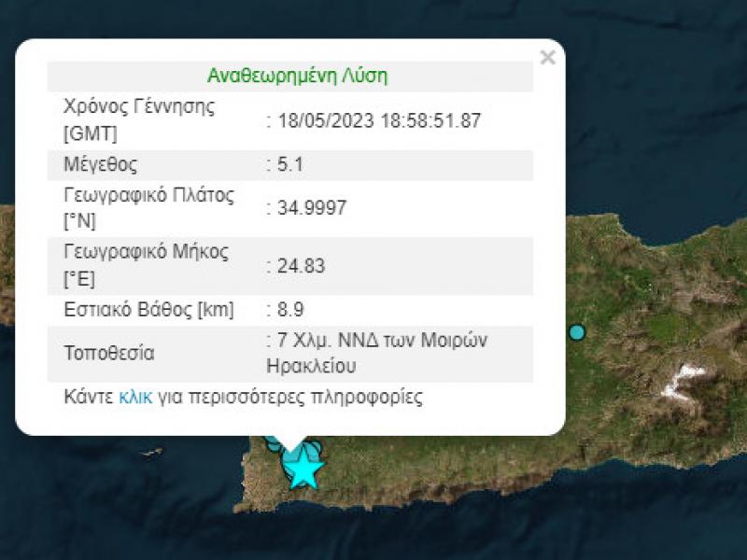Click the Αναθεωρημένη Λύση header
The height and width of the screenshot is (560, 747).
coord(300,76)
